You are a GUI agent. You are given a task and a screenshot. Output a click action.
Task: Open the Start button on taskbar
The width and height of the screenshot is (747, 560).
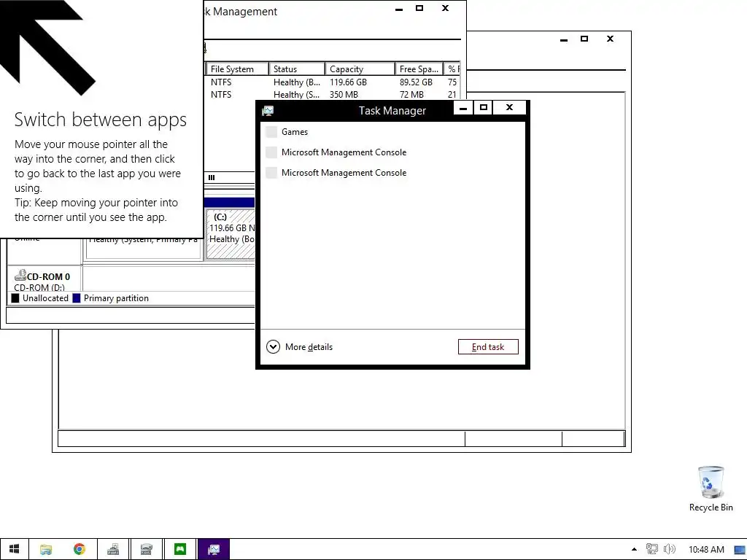(x=15, y=549)
